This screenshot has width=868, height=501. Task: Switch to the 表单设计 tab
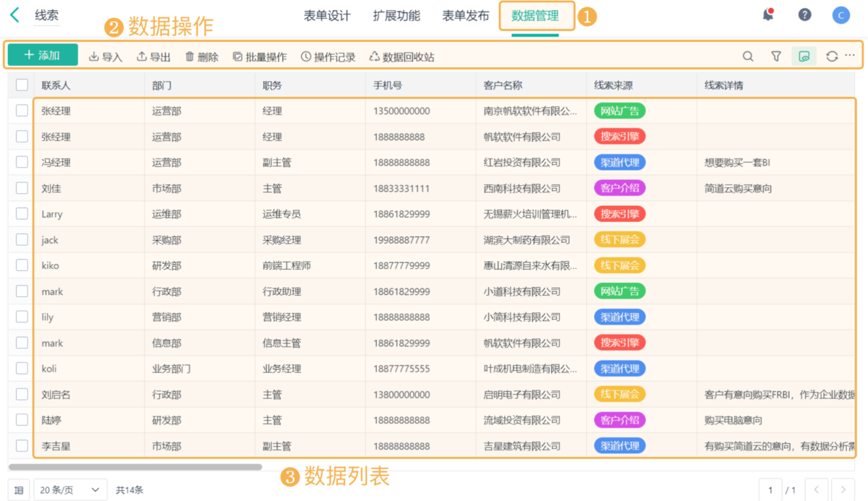click(327, 15)
